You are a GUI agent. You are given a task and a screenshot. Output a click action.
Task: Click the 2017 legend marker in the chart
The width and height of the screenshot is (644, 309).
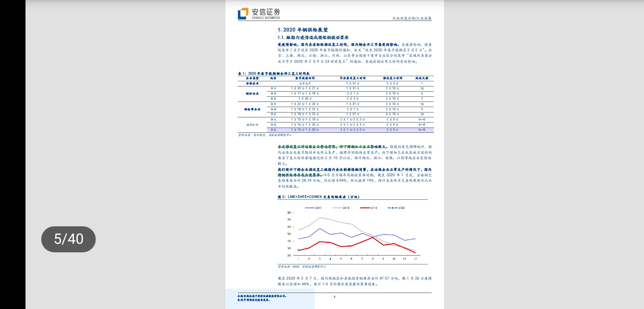tap(310, 208)
